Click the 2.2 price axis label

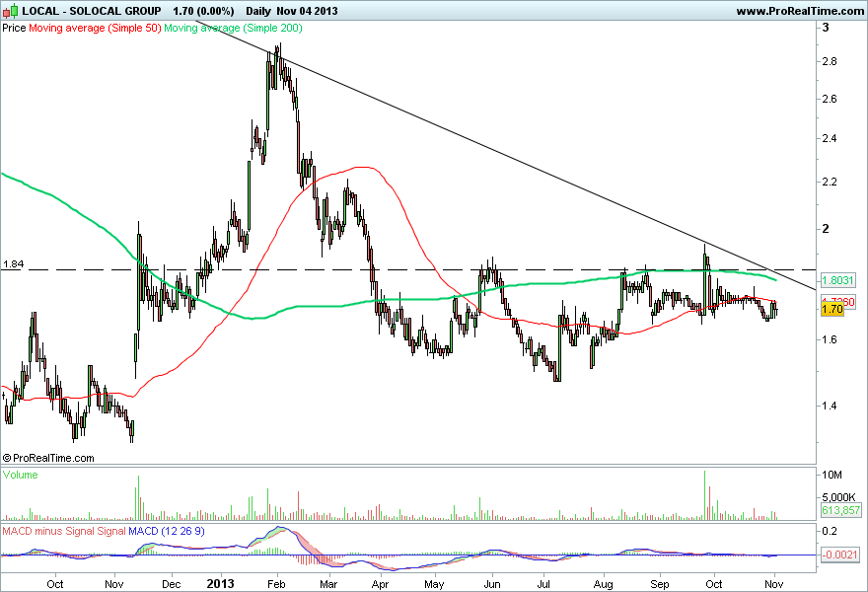(x=830, y=182)
